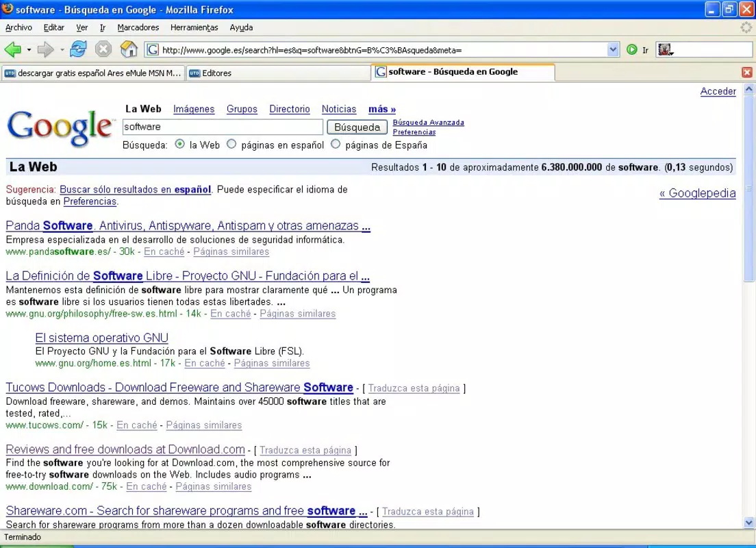
Task: Switch to 'descargar gratis español Ares' tab
Action: tap(93, 73)
